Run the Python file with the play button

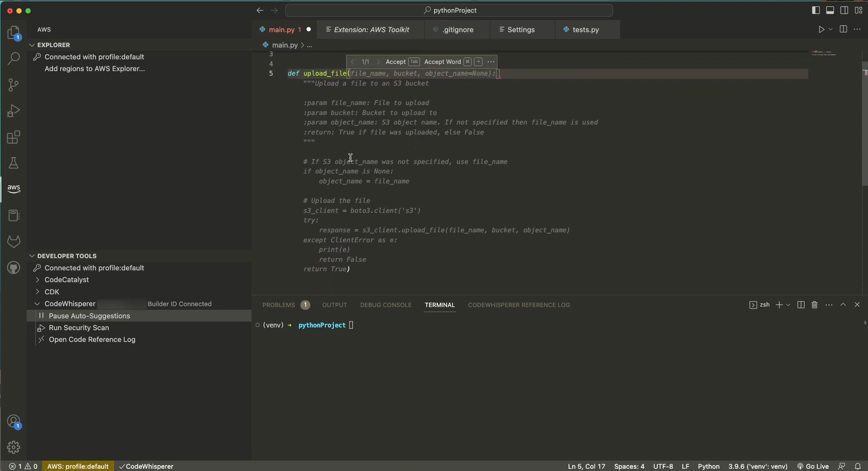(x=822, y=30)
